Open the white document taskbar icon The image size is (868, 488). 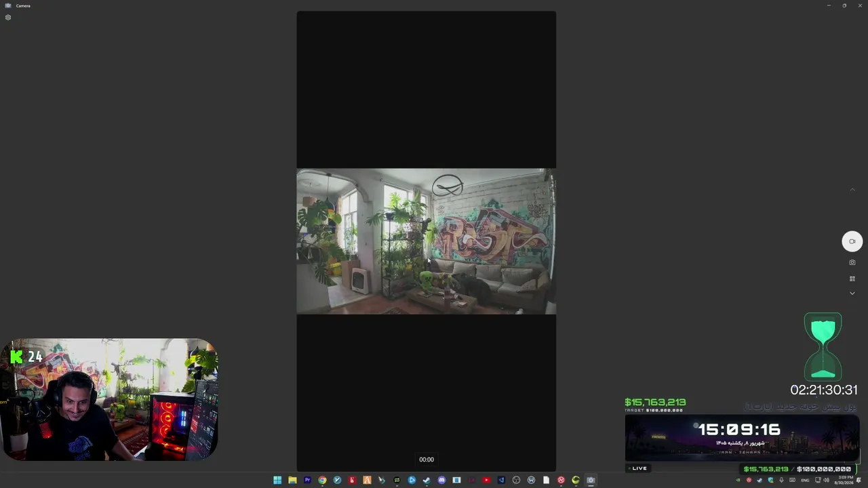546,481
